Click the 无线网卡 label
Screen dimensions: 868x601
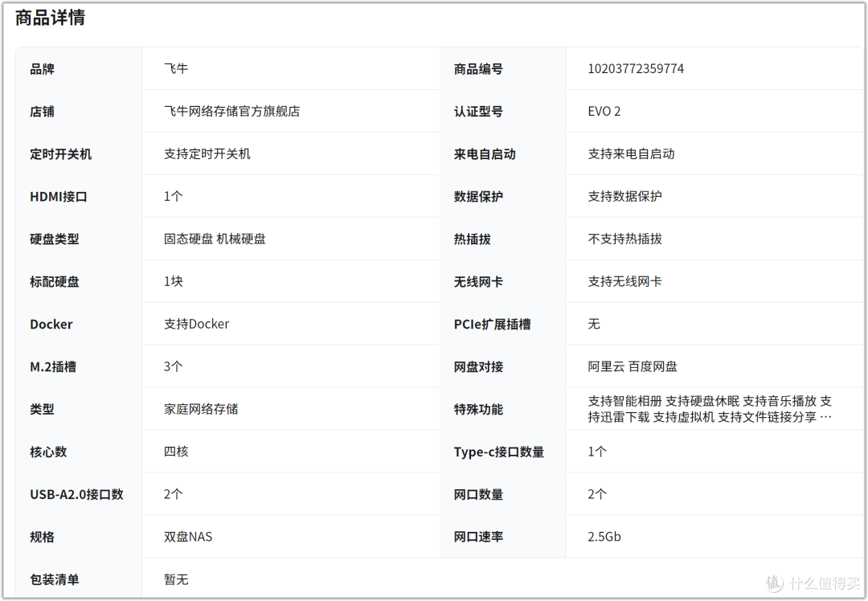(478, 282)
